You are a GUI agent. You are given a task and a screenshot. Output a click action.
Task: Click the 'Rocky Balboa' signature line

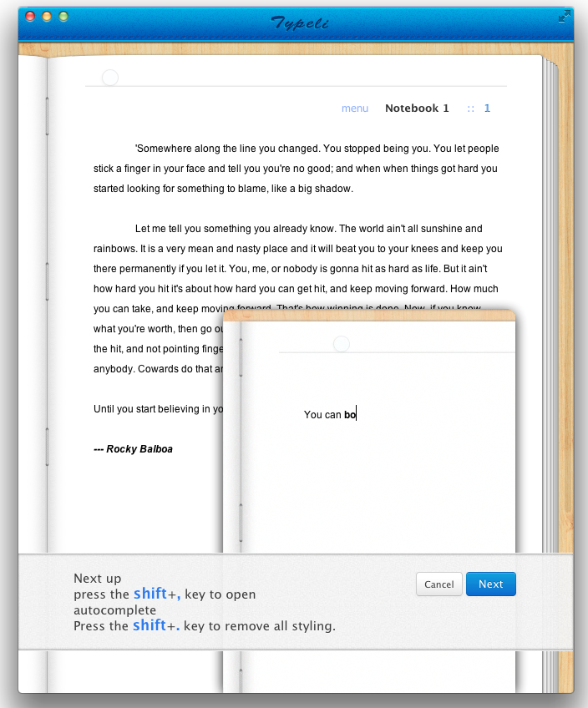(x=134, y=449)
